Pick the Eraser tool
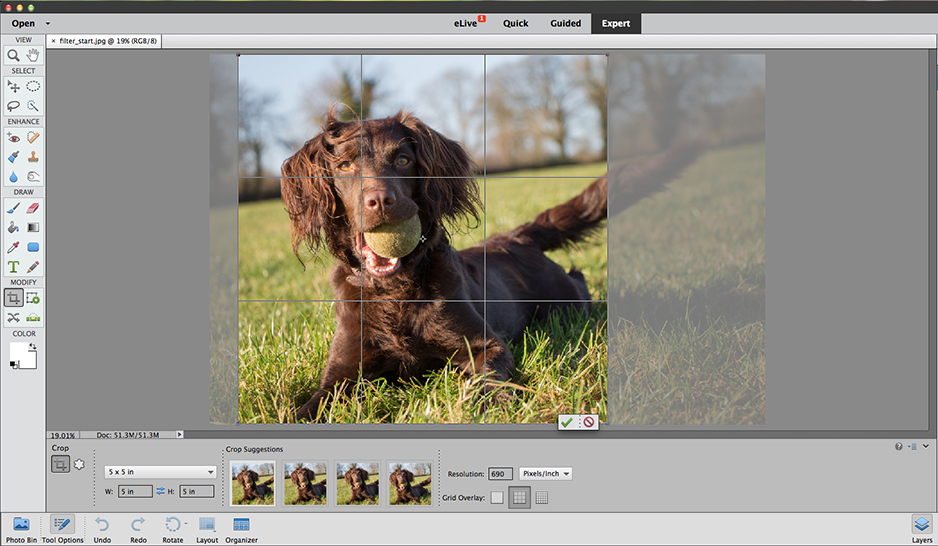Screen dimensions: 938x546 tap(33, 208)
